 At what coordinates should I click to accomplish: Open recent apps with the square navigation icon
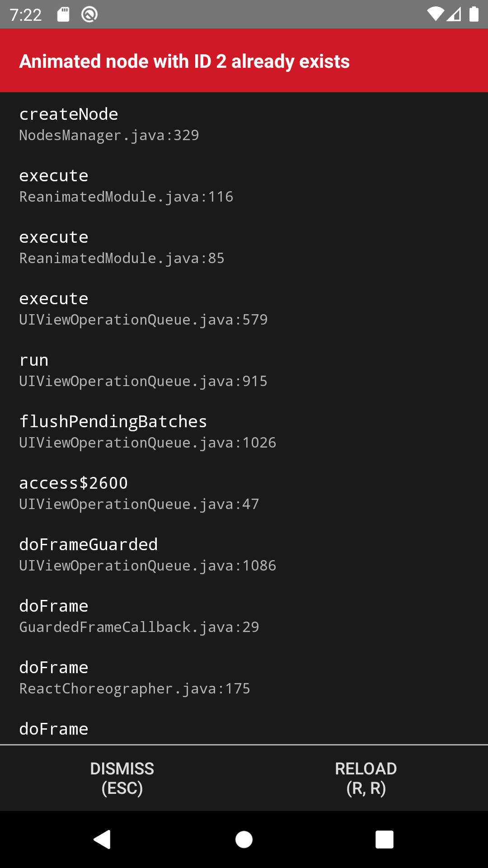385,840
